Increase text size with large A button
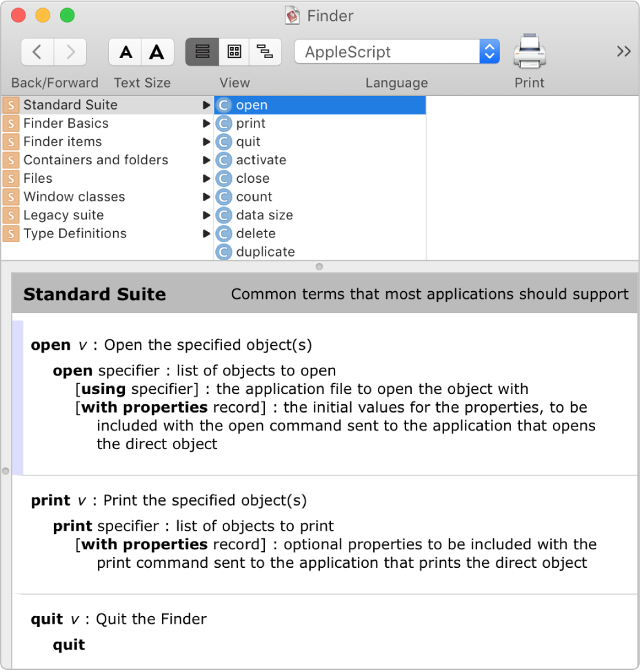Viewport: 642px width, 672px height. point(157,52)
